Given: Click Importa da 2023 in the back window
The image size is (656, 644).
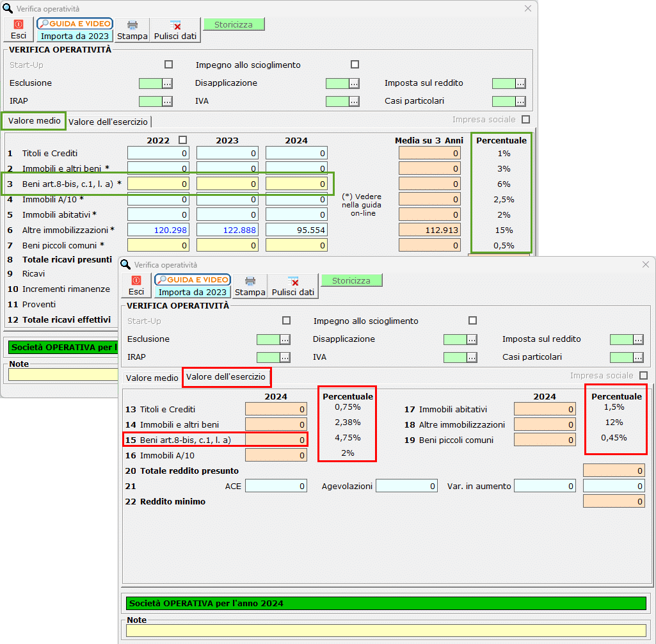Looking at the screenshot, I should [75, 36].
